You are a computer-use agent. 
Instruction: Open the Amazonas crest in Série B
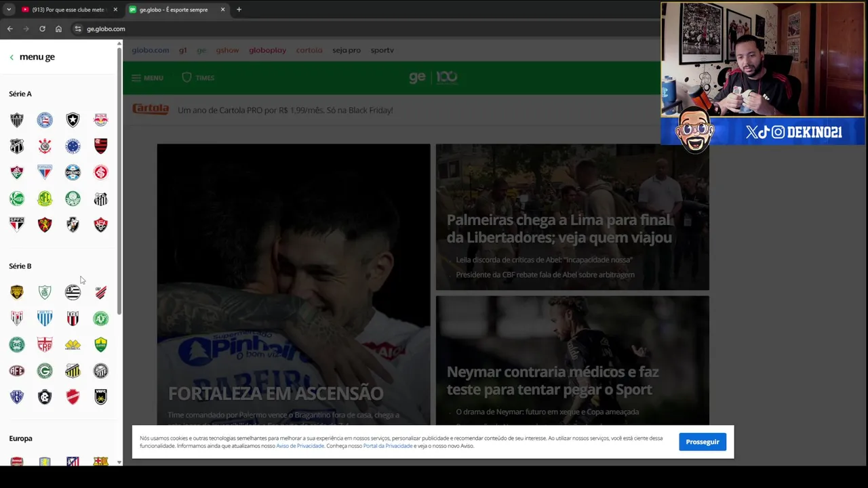click(17, 292)
